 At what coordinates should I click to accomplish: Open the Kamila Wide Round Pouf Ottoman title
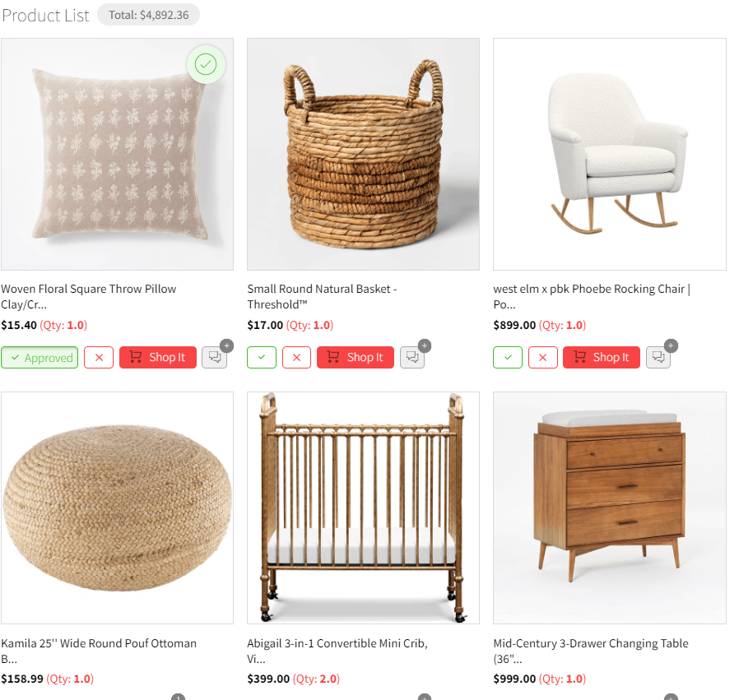[x=99, y=651]
